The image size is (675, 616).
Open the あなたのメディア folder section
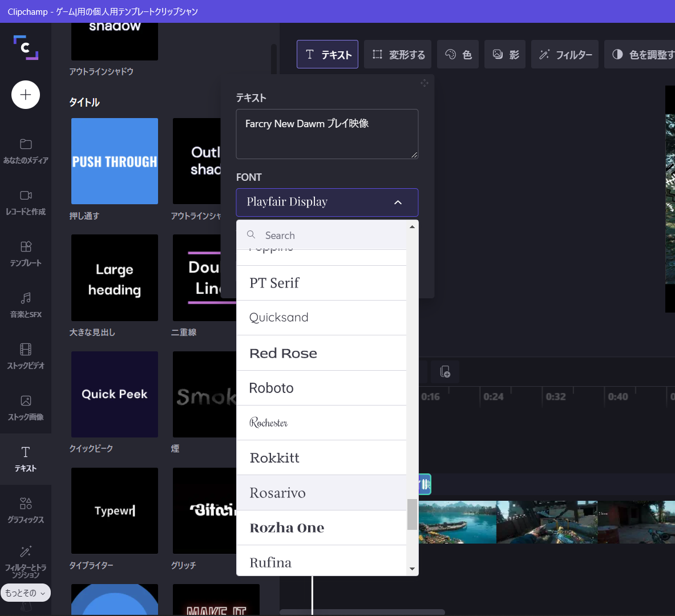pos(26,151)
